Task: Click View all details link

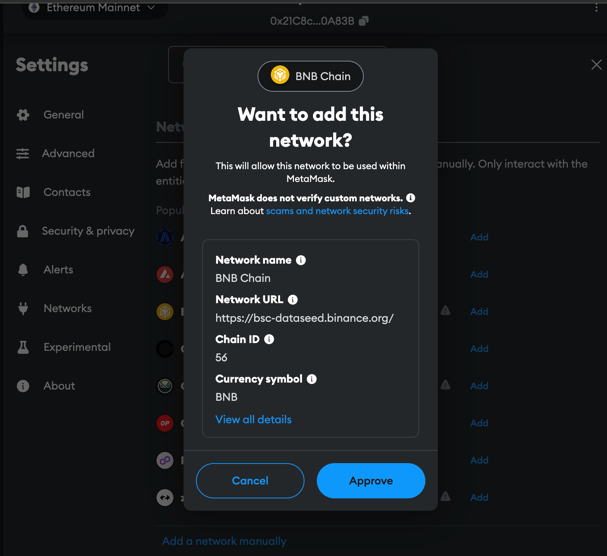Action: pyautogui.click(x=253, y=419)
